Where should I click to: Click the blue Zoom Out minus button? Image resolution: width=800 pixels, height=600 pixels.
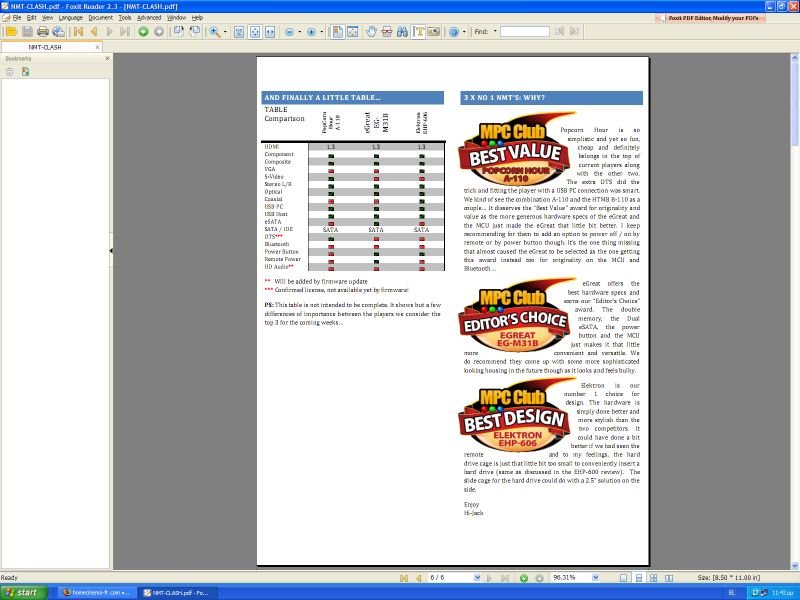click(289, 32)
